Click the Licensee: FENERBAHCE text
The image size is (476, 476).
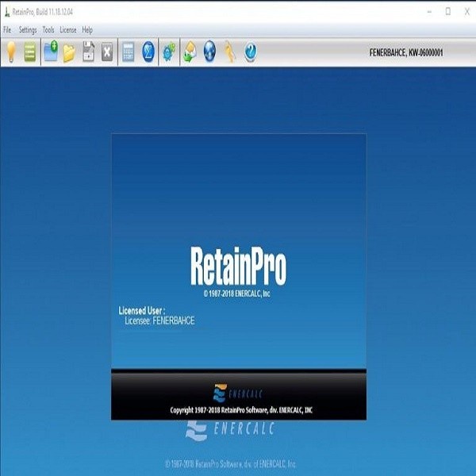(x=159, y=321)
